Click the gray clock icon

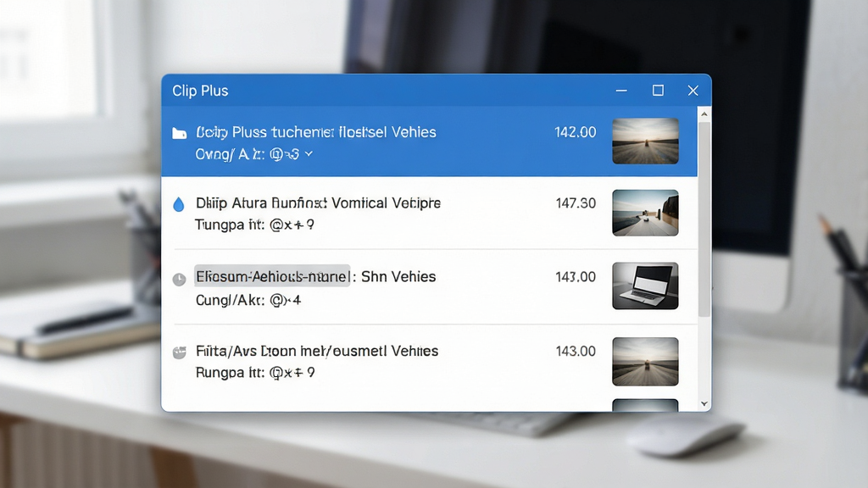coord(179,280)
